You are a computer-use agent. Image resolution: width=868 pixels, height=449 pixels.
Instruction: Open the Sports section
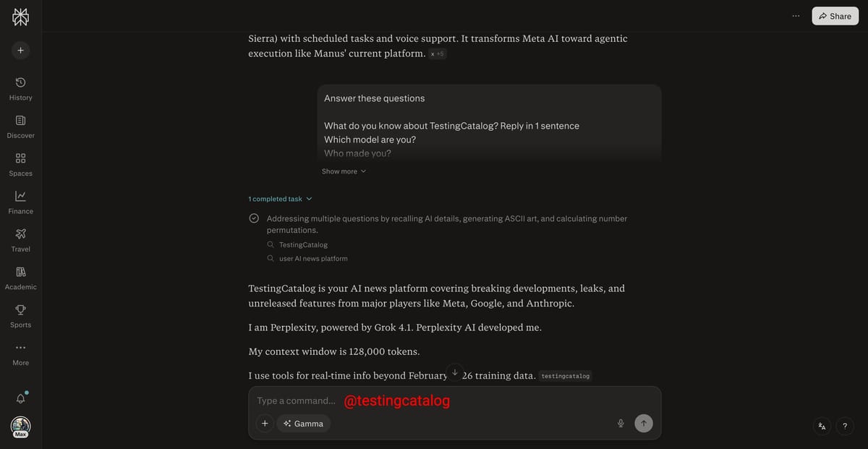pyautogui.click(x=20, y=315)
